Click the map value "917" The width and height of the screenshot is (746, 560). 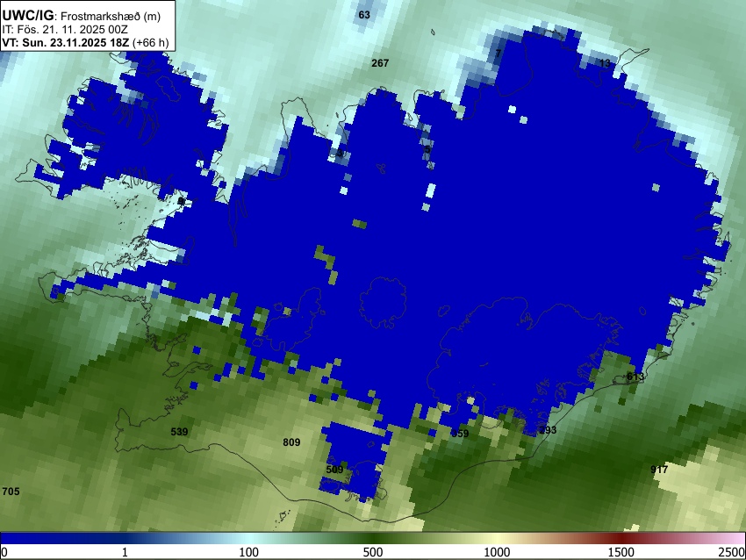pyautogui.click(x=659, y=470)
